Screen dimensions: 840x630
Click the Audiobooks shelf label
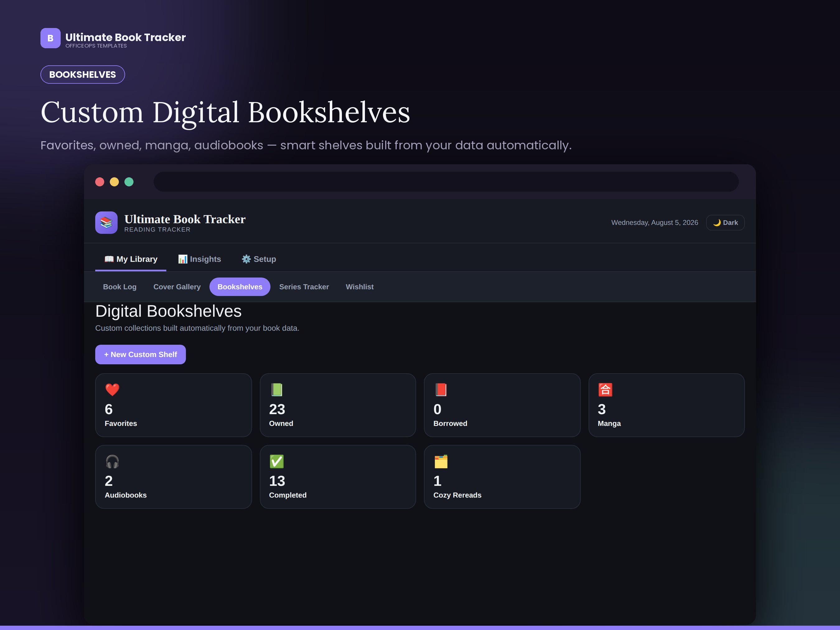[126, 495]
